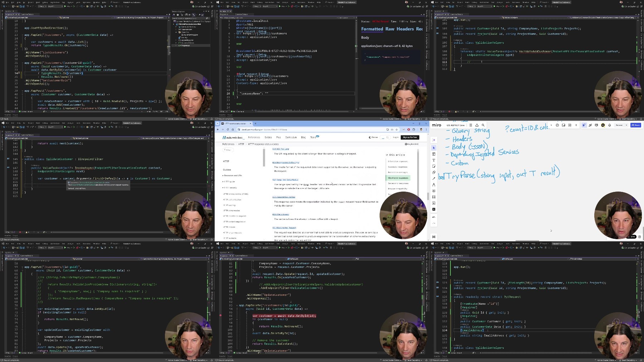Viewport: 644px width, 362px height.
Task: Open more Miro apps plus tool
Action: click(434, 209)
